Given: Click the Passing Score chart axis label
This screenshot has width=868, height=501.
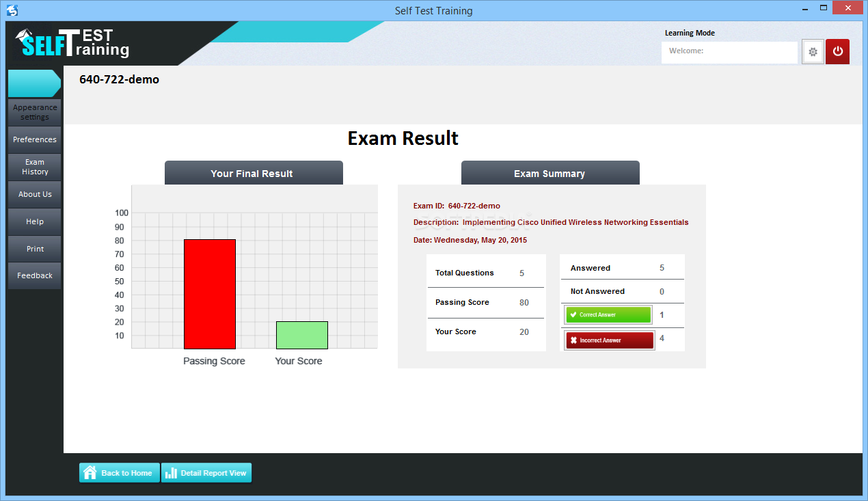Looking at the screenshot, I should 214,361.
